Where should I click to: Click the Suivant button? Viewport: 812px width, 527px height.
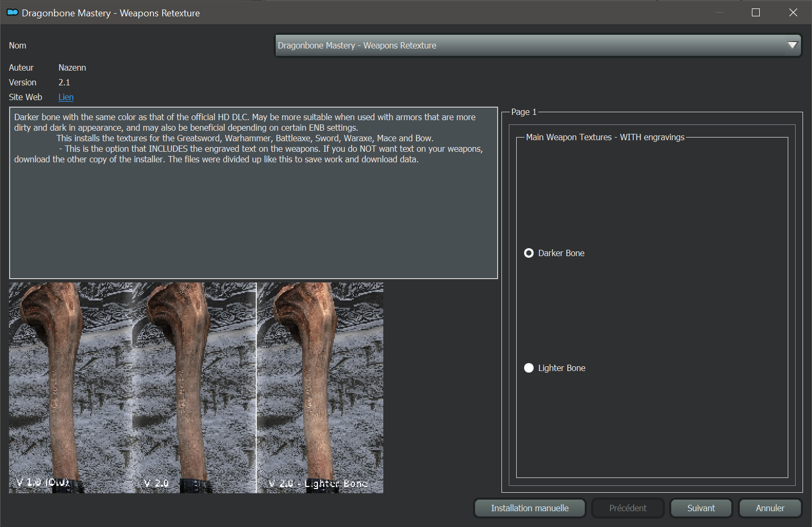click(x=701, y=508)
